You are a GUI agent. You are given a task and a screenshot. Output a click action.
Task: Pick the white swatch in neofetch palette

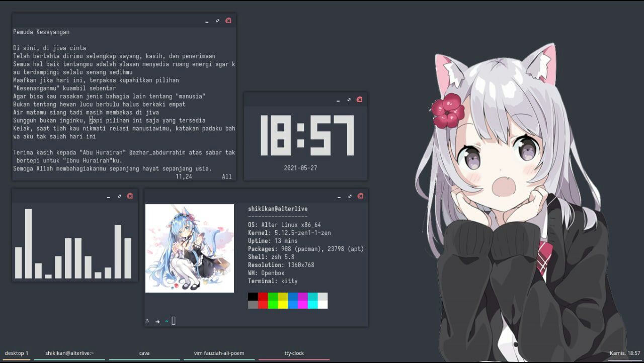(323, 305)
